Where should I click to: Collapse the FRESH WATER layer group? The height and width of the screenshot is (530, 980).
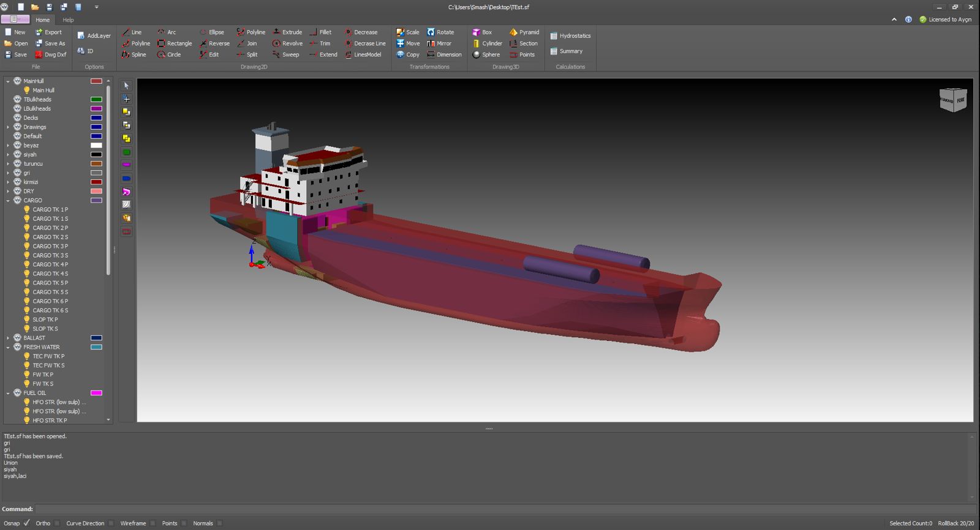pyautogui.click(x=8, y=347)
